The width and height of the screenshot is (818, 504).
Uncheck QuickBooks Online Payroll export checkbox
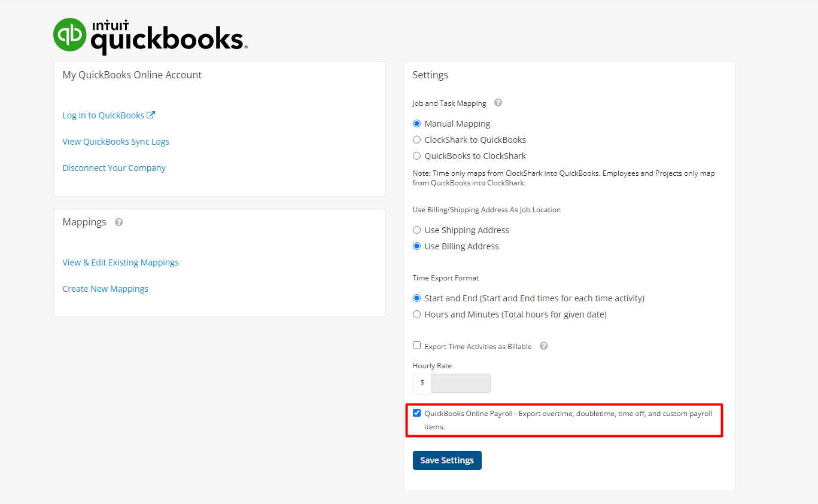click(417, 413)
